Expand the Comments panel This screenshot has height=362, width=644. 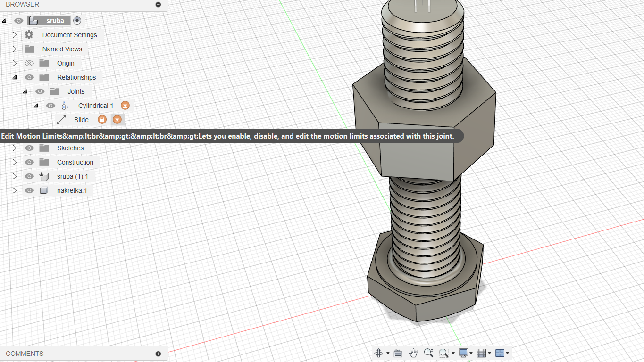click(x=158, y=354)
